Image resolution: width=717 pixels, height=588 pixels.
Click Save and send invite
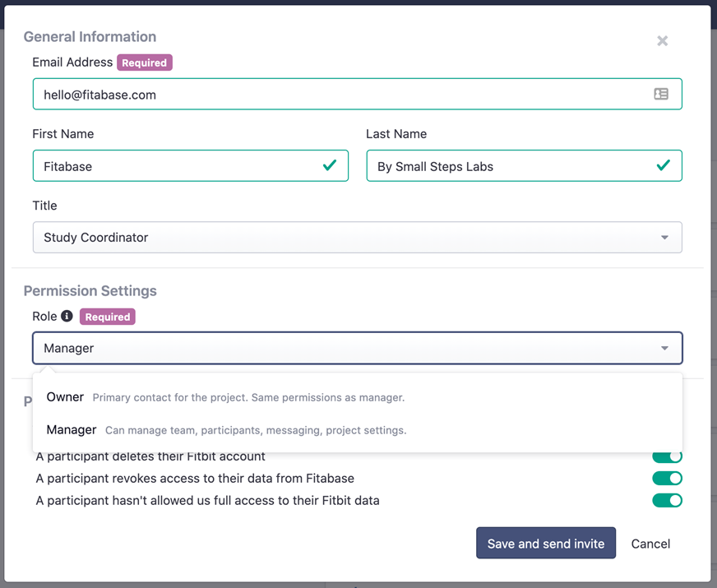tap(545, 543)
